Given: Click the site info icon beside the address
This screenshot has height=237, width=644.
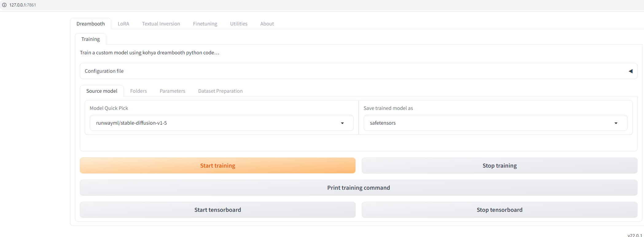Looking at the screenshot, I should point(4,5).
